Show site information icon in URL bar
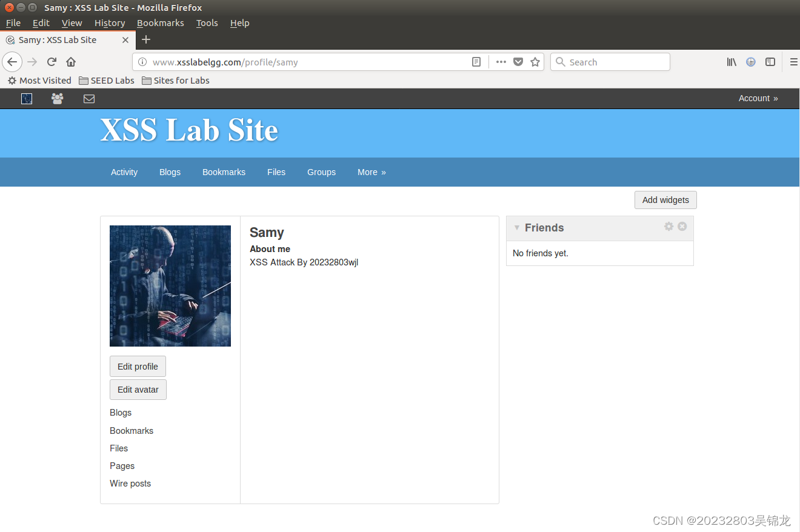Screen dimensions: 800x532 click(142, 62)
